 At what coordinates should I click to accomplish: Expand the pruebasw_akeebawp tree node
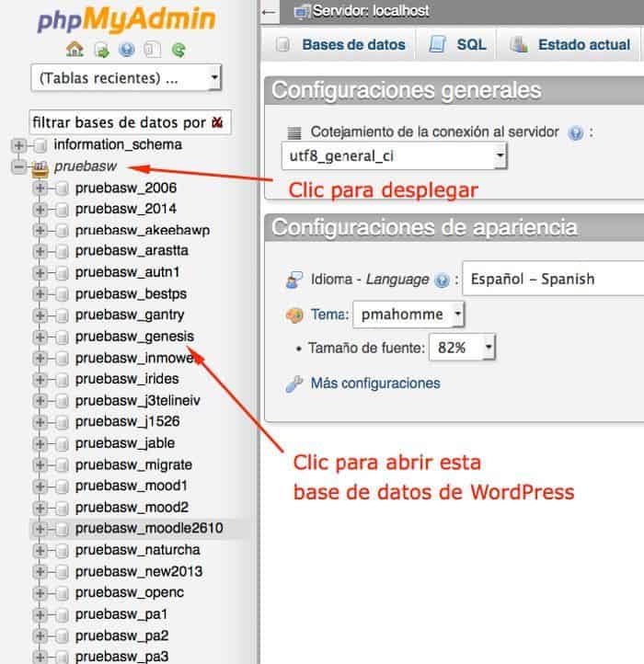(40, 230)
